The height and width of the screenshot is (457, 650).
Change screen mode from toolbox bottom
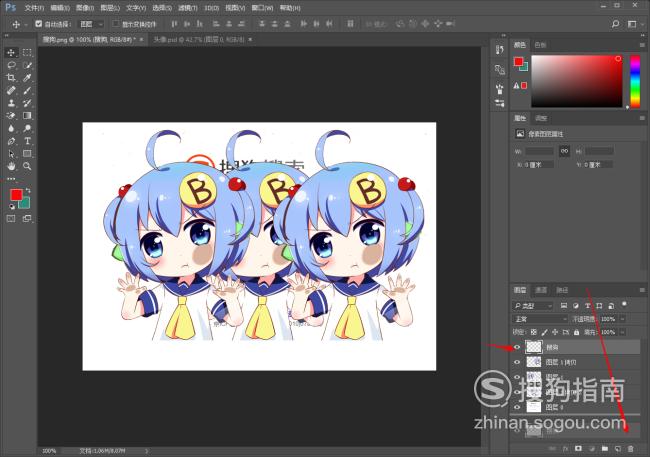[x=27, y=219]
